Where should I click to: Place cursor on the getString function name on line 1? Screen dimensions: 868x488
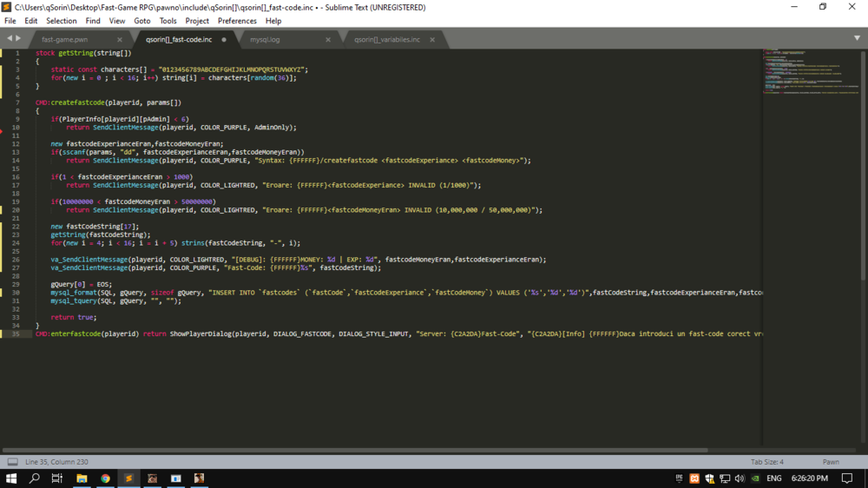(76, 53)
